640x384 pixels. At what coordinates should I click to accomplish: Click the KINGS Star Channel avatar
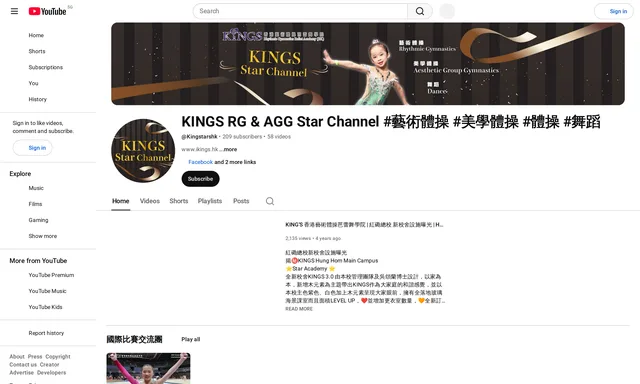(x=143, y=151)
